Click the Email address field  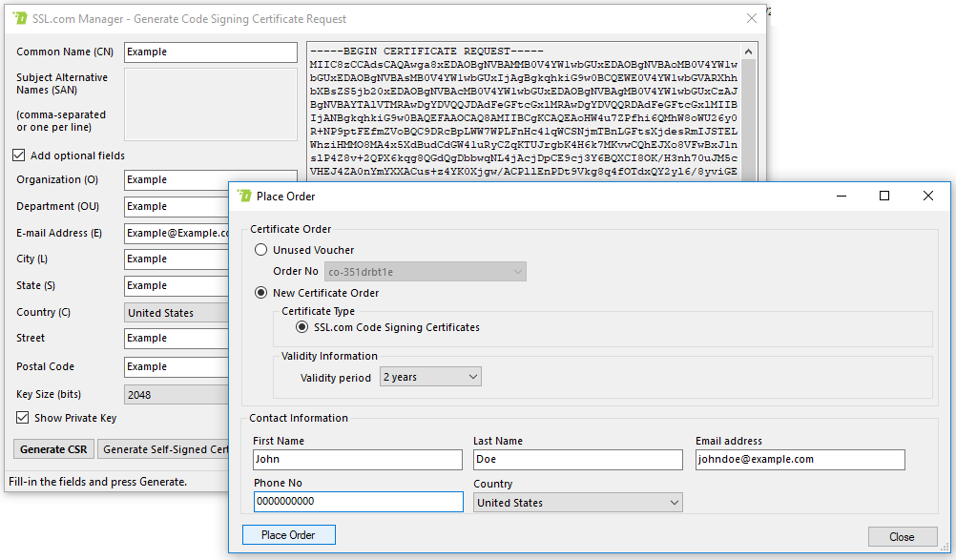800,459
